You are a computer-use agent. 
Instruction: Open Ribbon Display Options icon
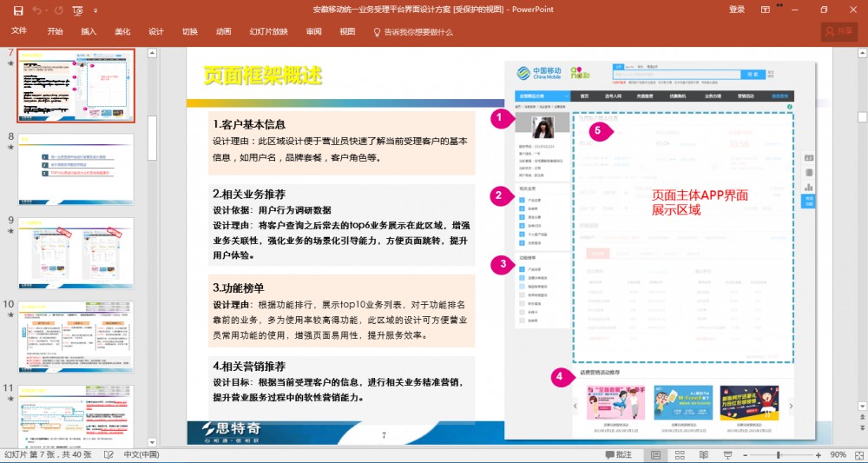(766, 10)
